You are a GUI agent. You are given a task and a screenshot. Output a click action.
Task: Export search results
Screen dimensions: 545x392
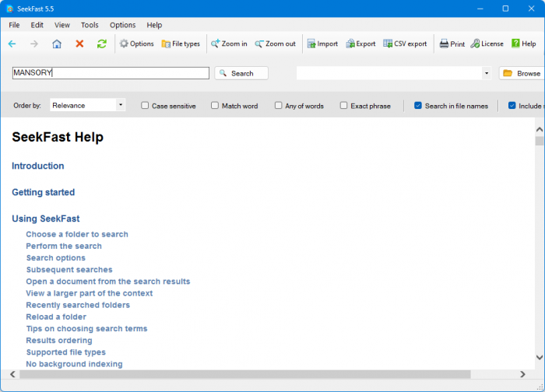pyautogui.click(x=360, y=44)
